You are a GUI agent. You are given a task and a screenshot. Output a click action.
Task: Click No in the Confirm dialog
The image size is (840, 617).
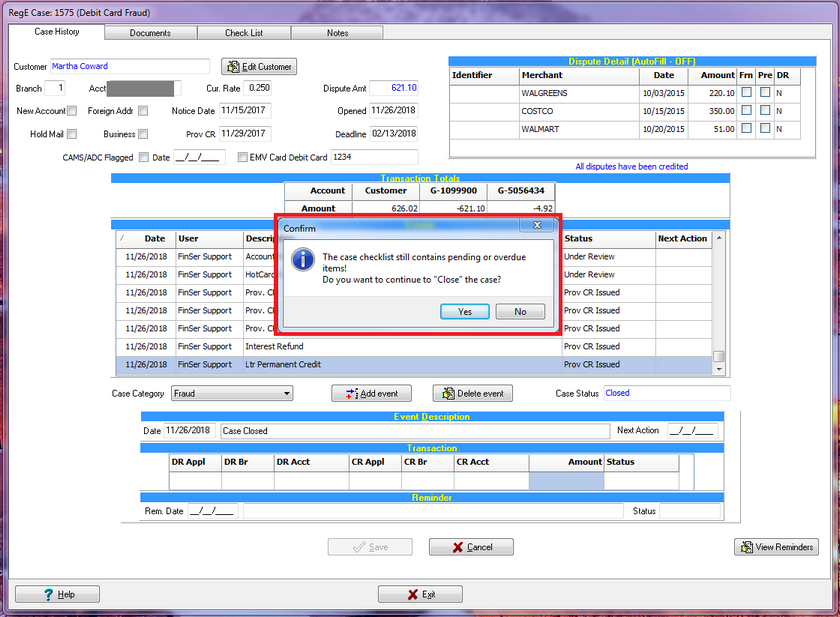pyautogui.click(x=520, y=312)
